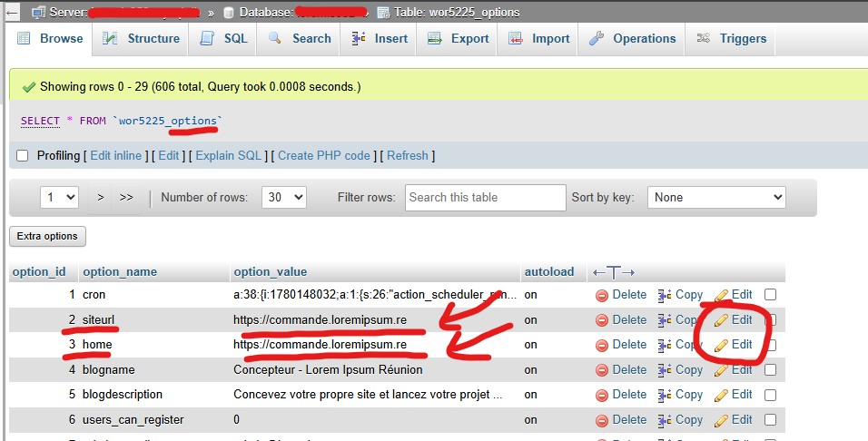Click the Triggers tab icon
Viewport: 868px width, 441px height.
coord(703,38)
